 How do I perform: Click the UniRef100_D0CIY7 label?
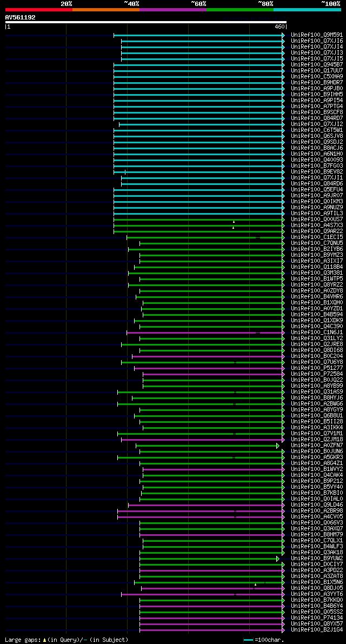pos(317,565)
